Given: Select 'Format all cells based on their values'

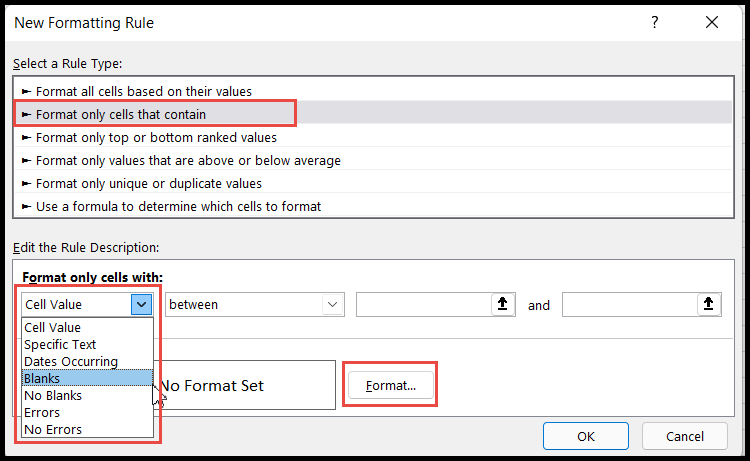Looking at the screenshot, I should 143,91.
